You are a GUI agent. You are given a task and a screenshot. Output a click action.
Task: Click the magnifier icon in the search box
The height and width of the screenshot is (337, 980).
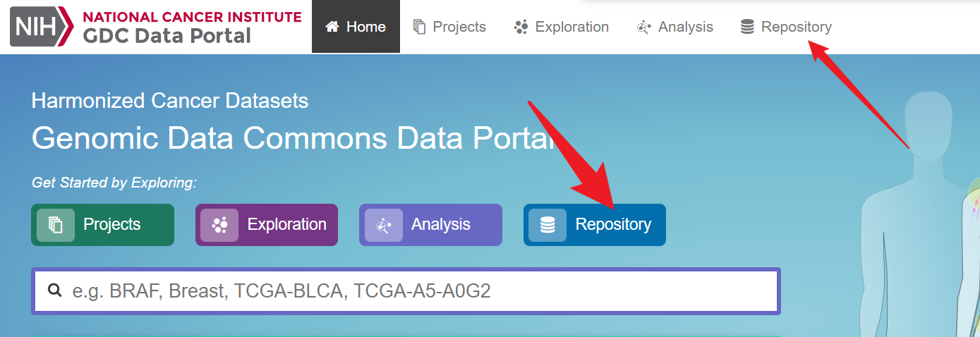tap(54, 290)
